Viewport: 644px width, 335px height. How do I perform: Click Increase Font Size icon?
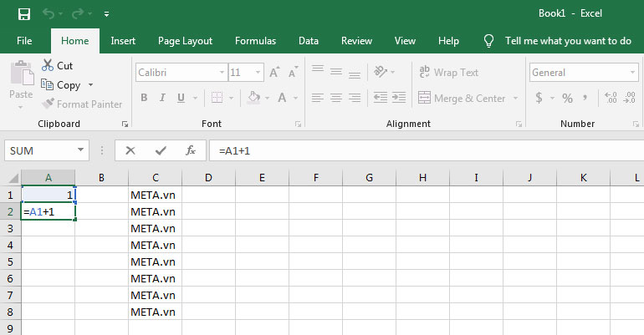click(x=275, y=73)
